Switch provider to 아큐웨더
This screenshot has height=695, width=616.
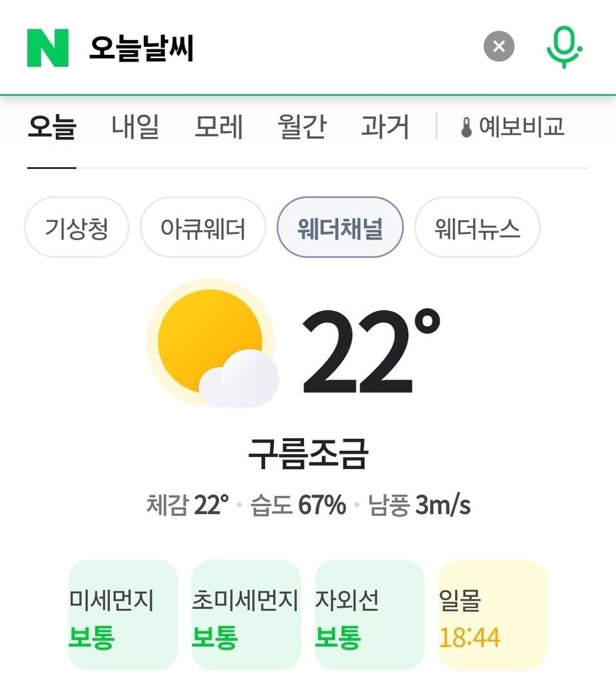202,228
